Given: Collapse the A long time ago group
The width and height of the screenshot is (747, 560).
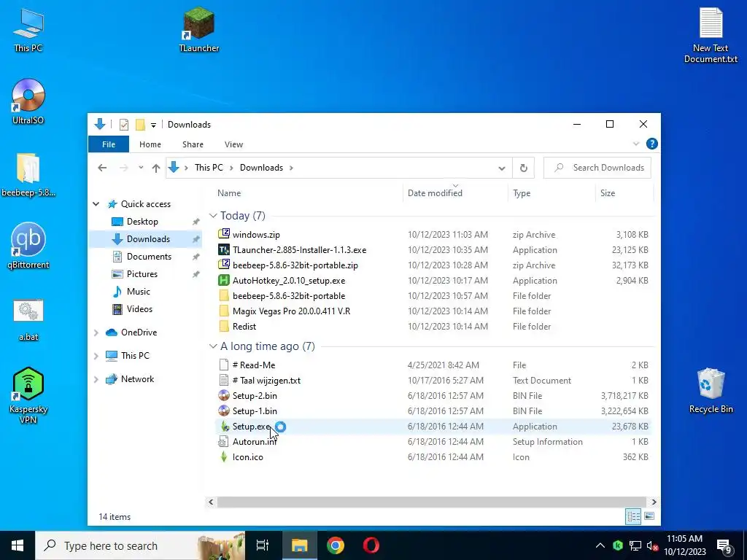Looking at the screenshot, I should pyautogui.click(x=213, y=346).
